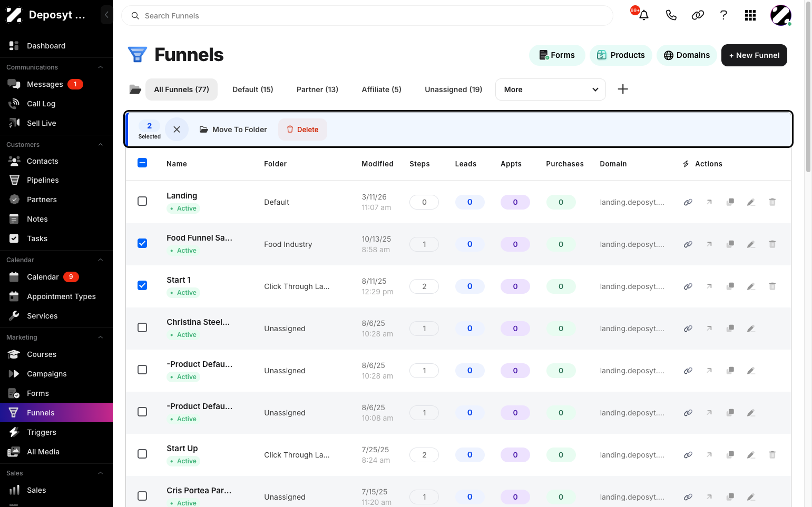Duplicate the Start 1 funnel
Image resolution: width=812 pixels, height=507 pixels.
(730, 286)
